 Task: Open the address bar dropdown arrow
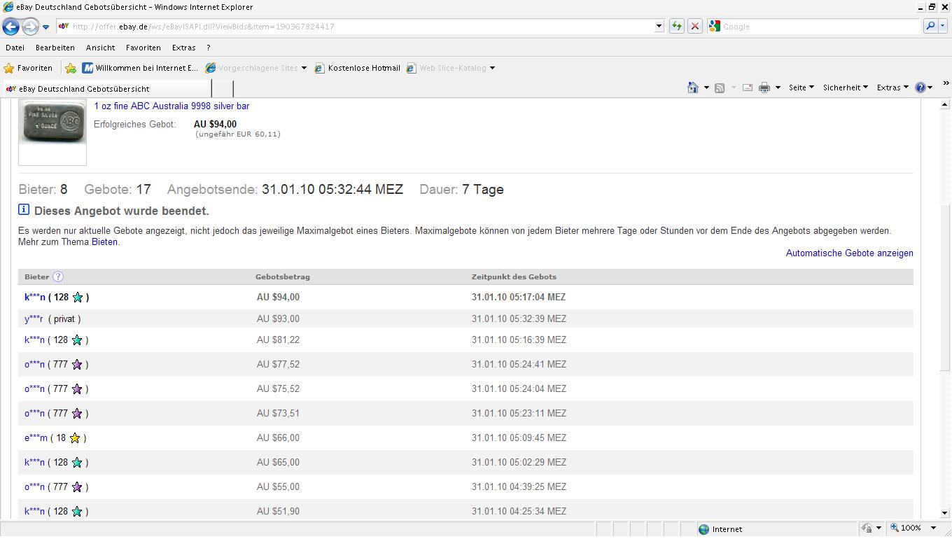[659, 27]
